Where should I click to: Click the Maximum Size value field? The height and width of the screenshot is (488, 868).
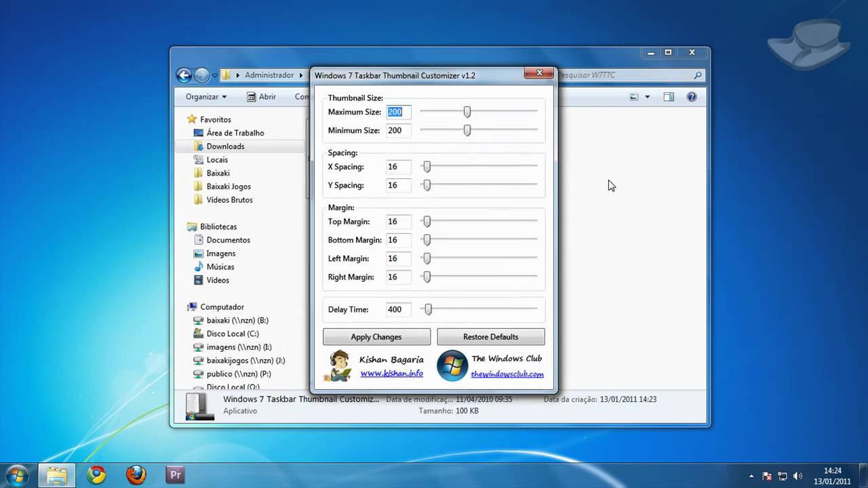[399, 112]
